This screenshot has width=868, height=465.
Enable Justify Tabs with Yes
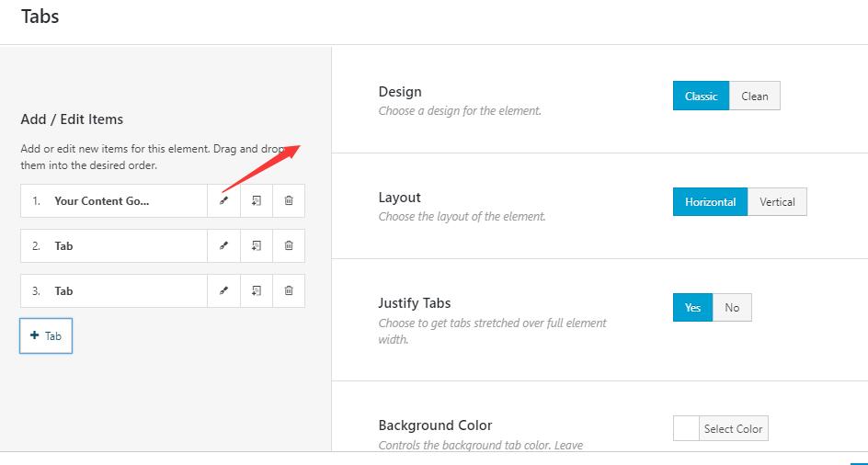click(692, 307)
